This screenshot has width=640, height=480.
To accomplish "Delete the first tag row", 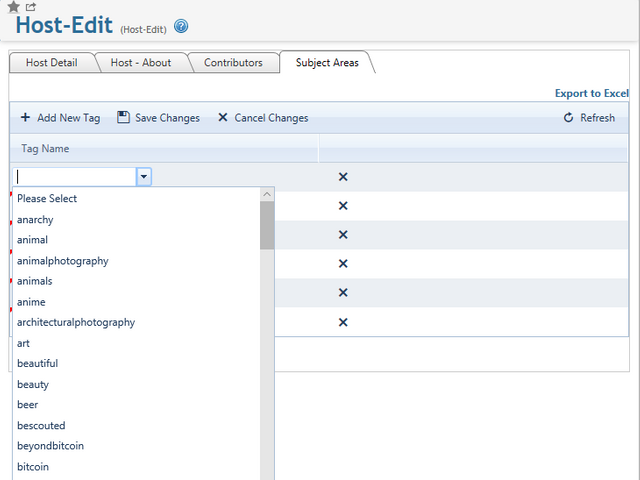I will (343, 177).
